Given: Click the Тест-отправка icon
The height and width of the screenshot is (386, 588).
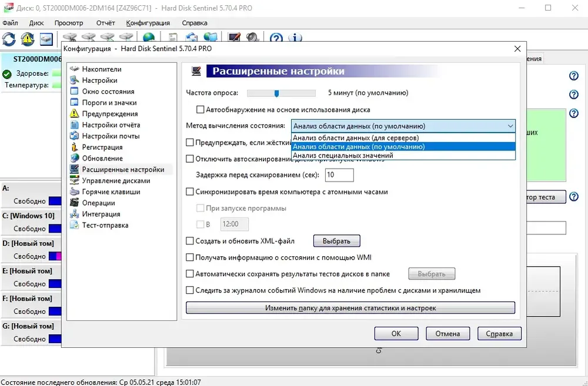Looking at the screenshot, I should tap(75, 225).
